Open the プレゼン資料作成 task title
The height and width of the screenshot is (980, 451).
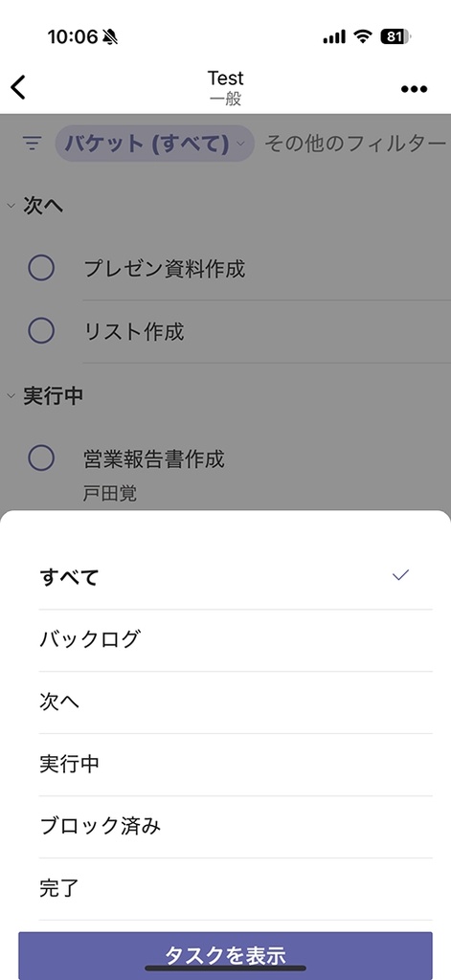pyautogui.click(x=165, y=269)
